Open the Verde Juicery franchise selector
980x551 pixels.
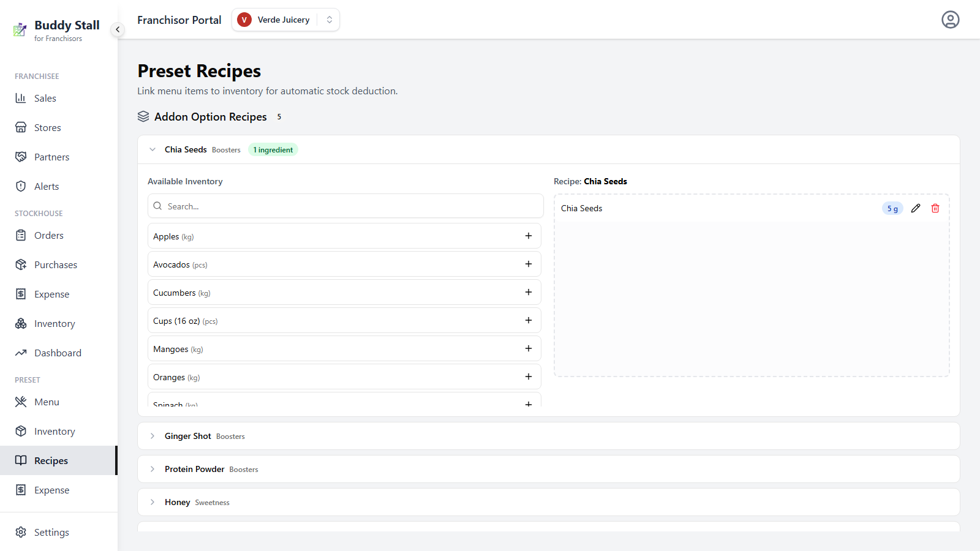(x=285, y=20)
